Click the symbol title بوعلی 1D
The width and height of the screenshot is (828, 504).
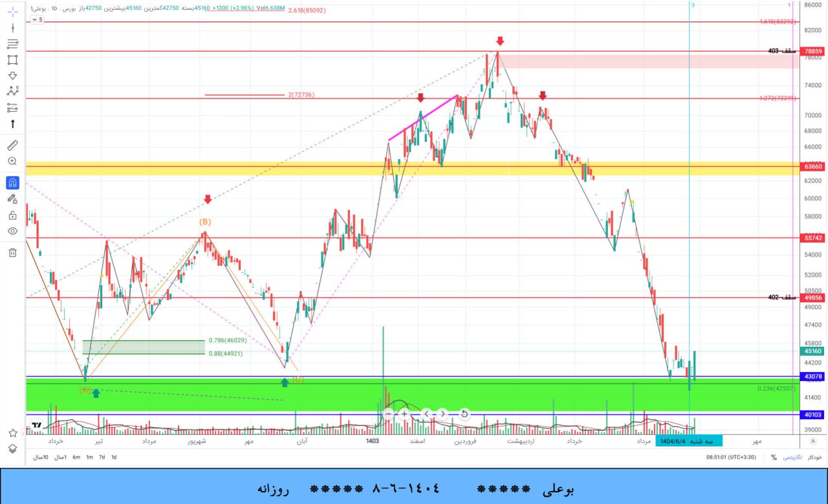click(x=46, y=8)
